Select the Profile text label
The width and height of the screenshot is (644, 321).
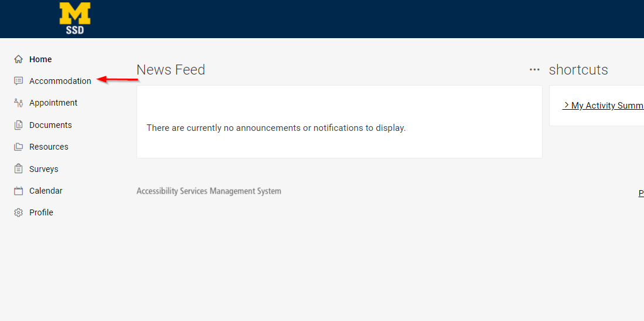tap(41, 212)
